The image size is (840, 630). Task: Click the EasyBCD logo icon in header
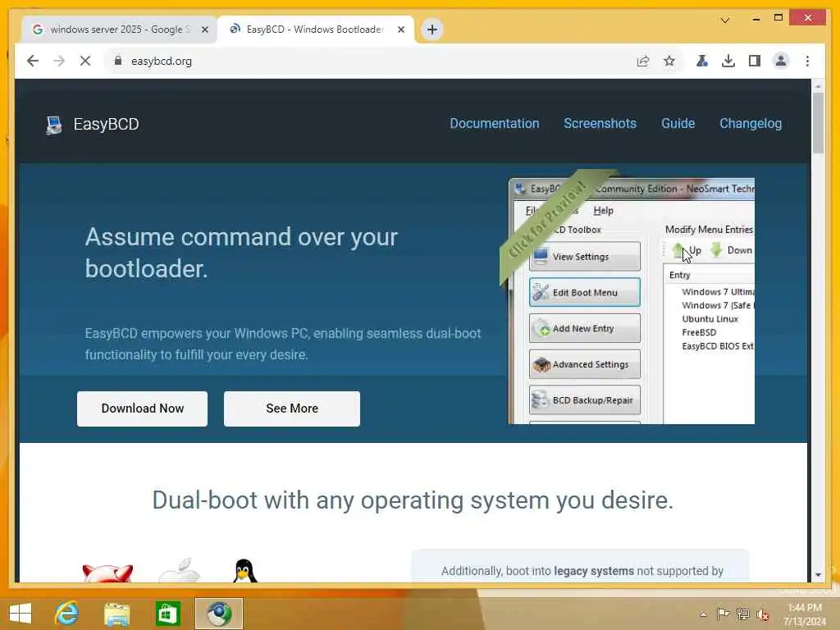[x=53, y=125]
